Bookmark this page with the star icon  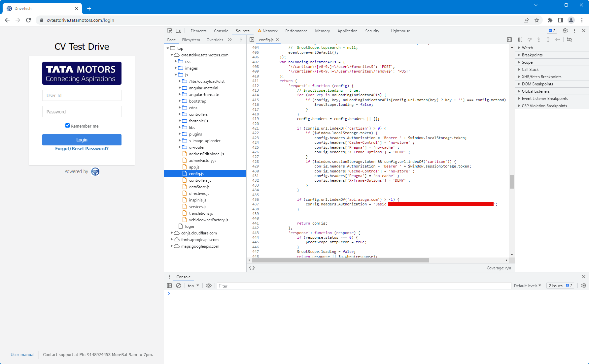[x=537, y=20]
